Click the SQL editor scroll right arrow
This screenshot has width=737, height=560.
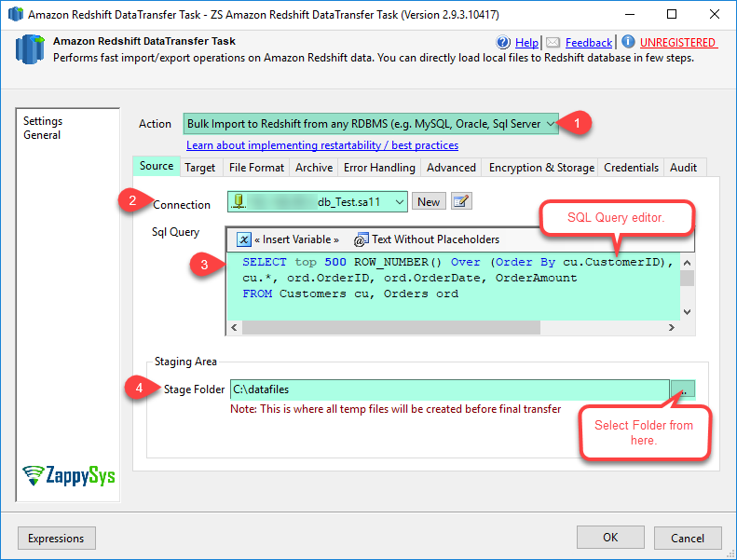tap(672, 327)
